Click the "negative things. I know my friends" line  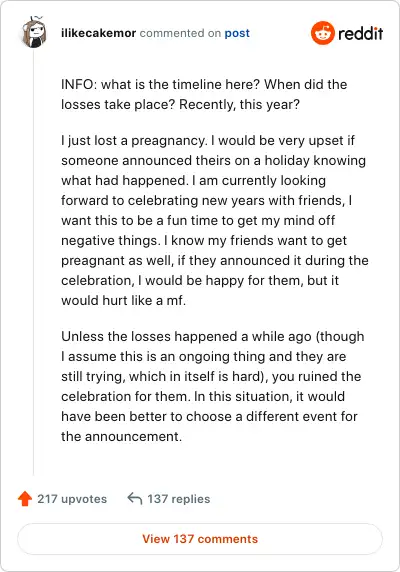point(204,241)
